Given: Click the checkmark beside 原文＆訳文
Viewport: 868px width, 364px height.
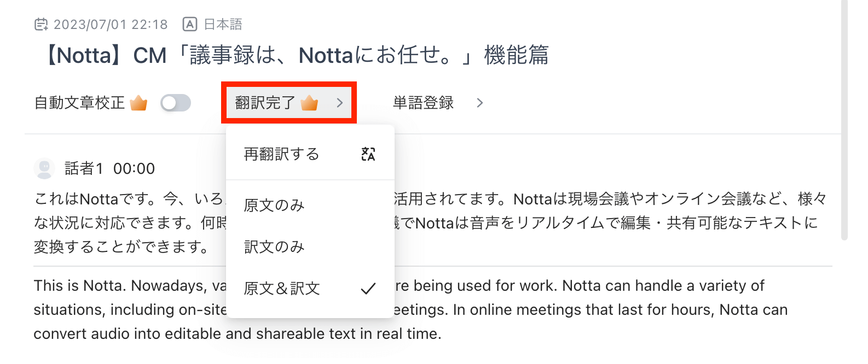Looking at the screenshot, I should tap(368, 289).
